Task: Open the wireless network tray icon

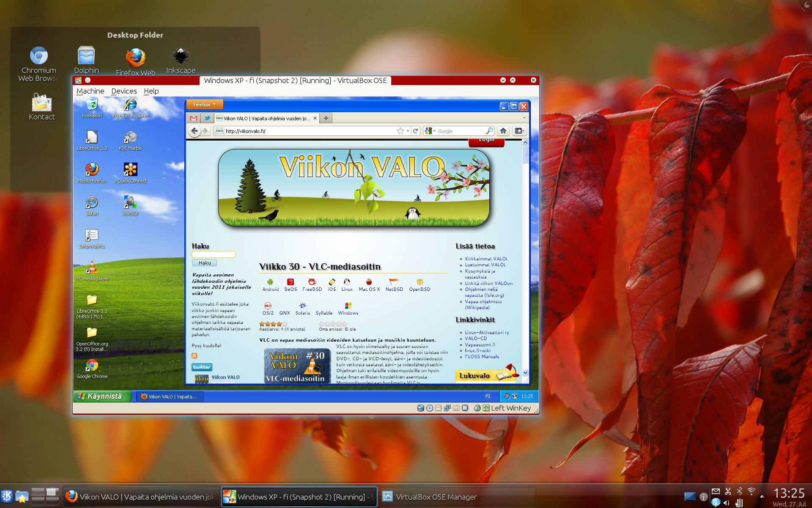Action: tap(752, 491)
